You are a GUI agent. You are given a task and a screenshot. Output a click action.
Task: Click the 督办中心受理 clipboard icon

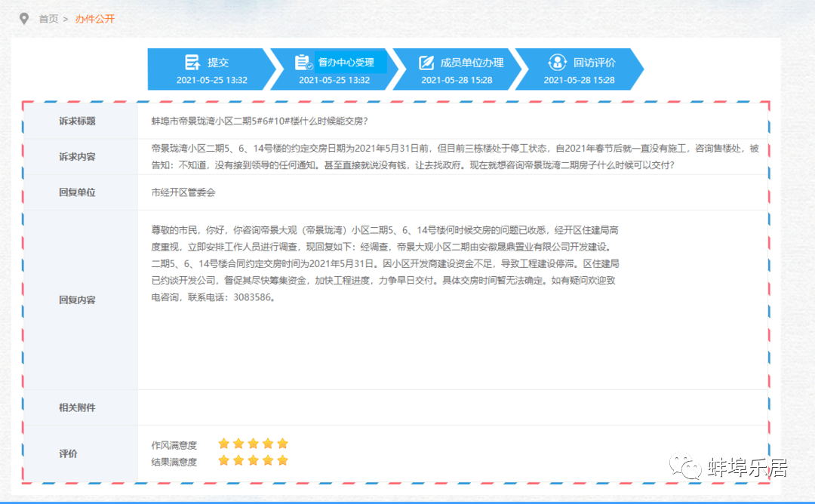pos(303,63)
